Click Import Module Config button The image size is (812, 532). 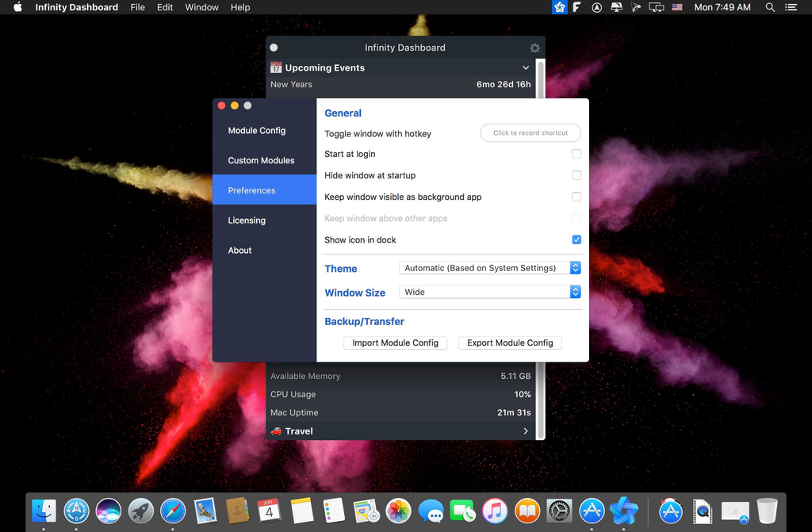(395, 343)
